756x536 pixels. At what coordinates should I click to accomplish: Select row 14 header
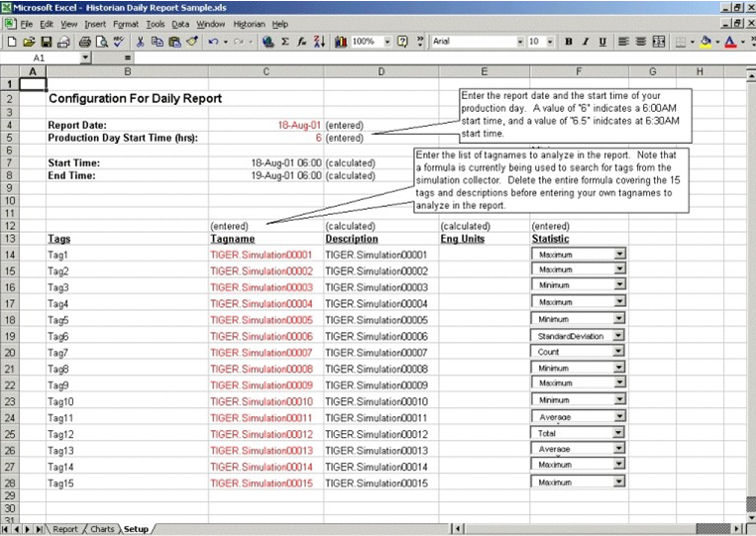pos(10,255)
